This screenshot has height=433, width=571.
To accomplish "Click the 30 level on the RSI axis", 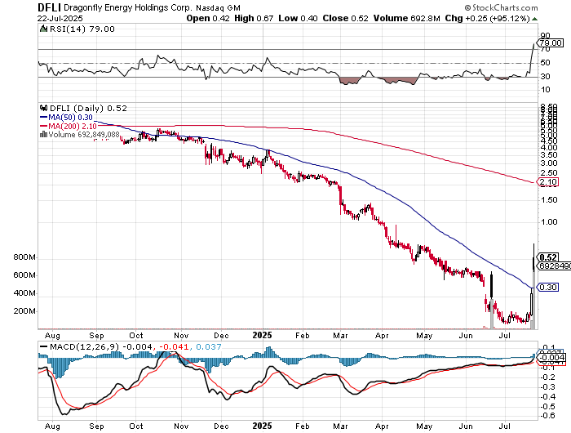I will [x=546, y=76].
